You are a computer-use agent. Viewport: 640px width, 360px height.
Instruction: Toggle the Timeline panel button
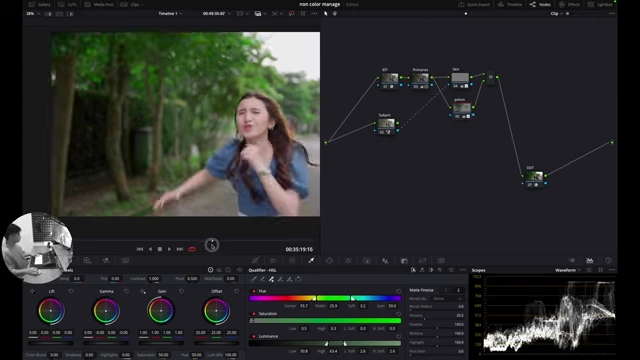tap(510, 4)
